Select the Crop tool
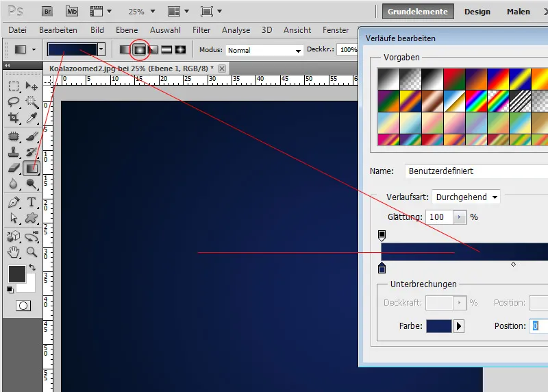Image resolution: width=548 pixels, height=392 pixels. [x=14, y=118]
